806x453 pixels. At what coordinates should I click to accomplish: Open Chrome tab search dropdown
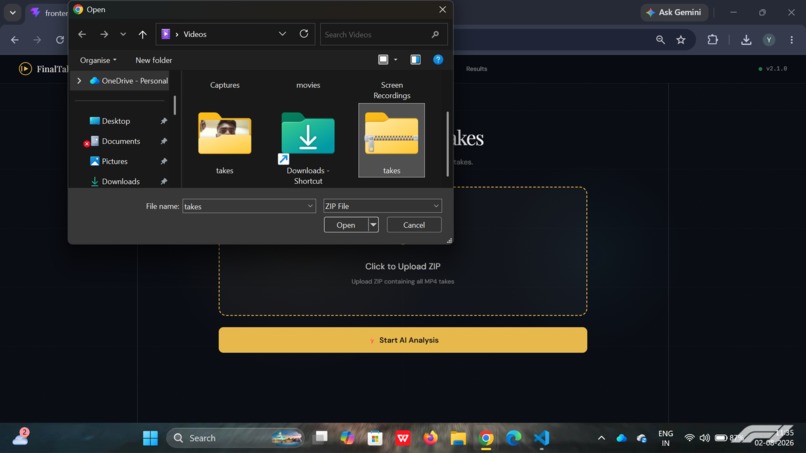12,12
